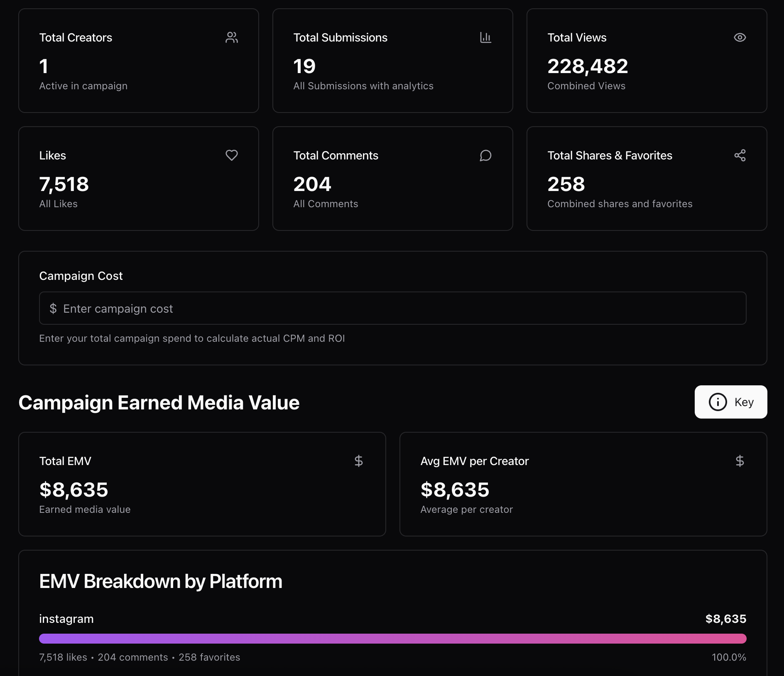This screenshot has width=784, height=676.
Task: Click the instagram EMV gradient progress bar
Action: 392,639
